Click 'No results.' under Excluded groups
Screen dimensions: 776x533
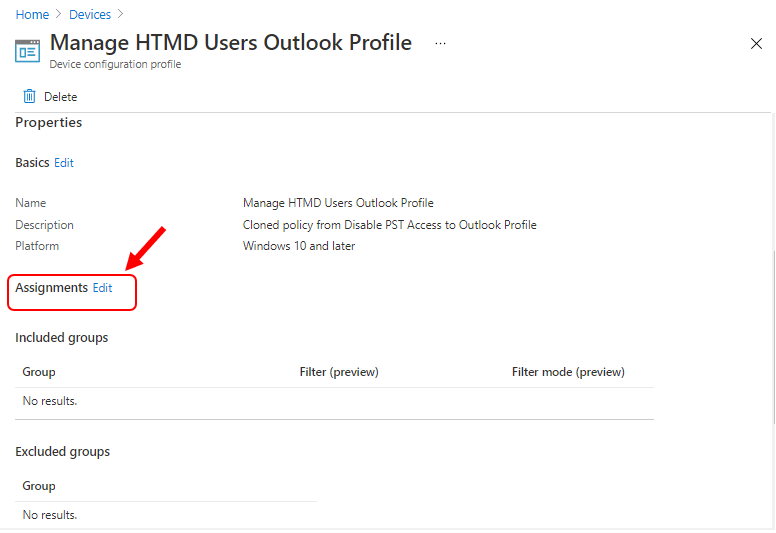point(50,515)
